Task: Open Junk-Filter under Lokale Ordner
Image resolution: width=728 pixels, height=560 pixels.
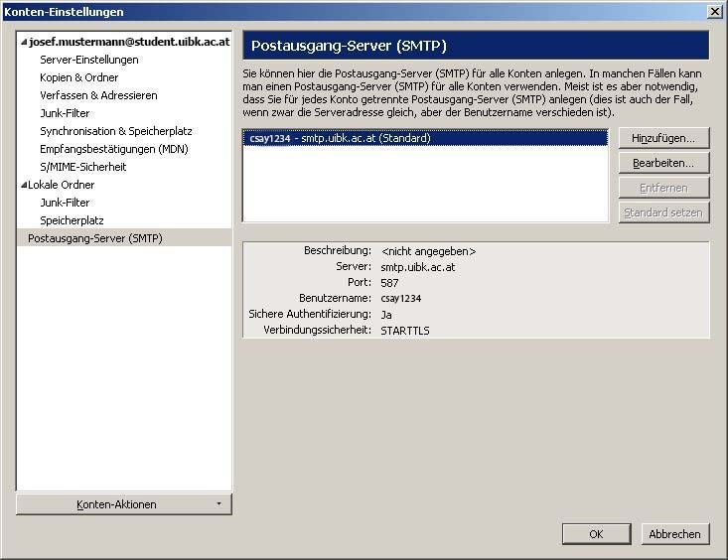Action: [65, 203]
